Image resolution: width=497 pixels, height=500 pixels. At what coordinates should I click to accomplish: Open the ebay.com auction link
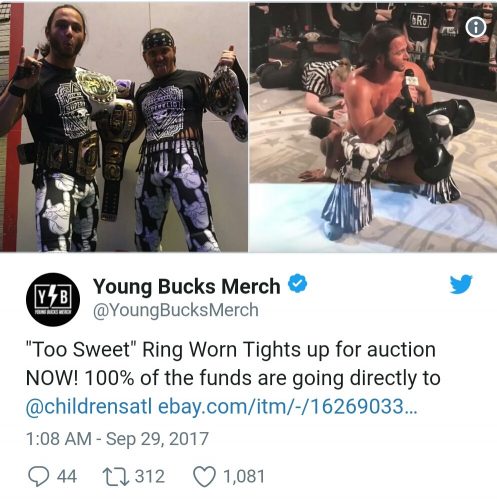point(287,407)
